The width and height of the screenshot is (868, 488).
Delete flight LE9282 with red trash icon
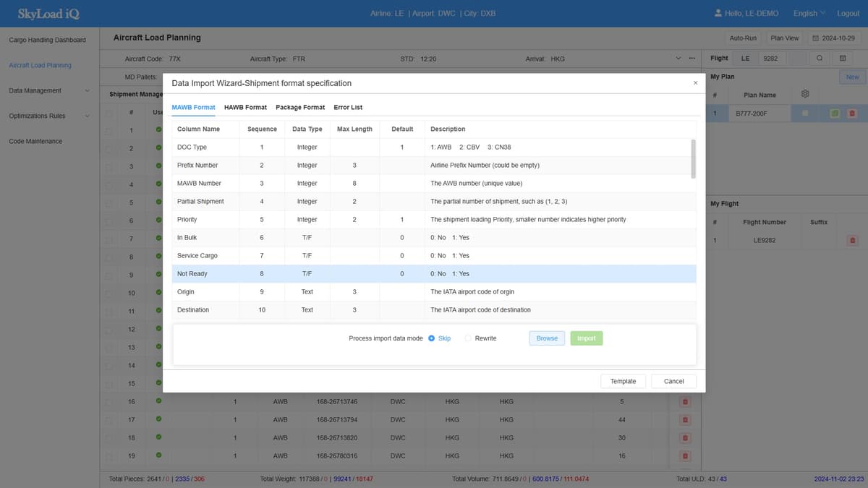(852, 240)
